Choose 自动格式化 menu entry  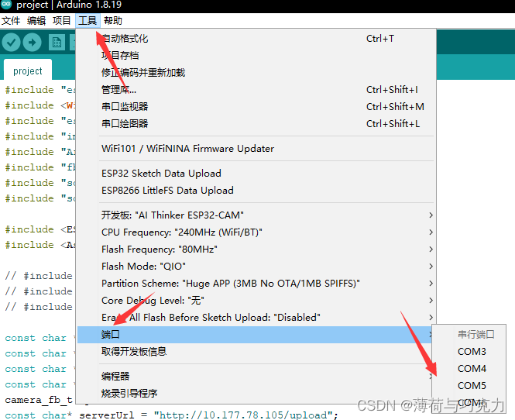click(x=256, y=39)
